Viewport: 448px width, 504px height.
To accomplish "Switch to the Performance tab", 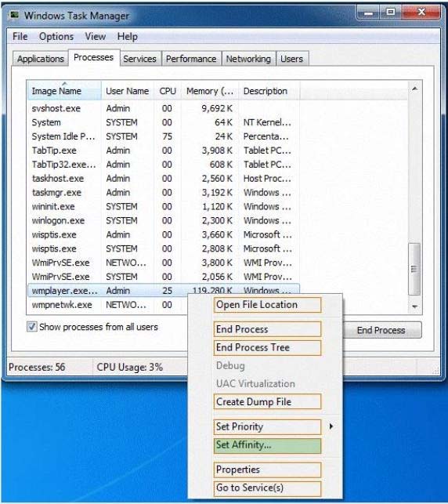I will pos(191,59).
